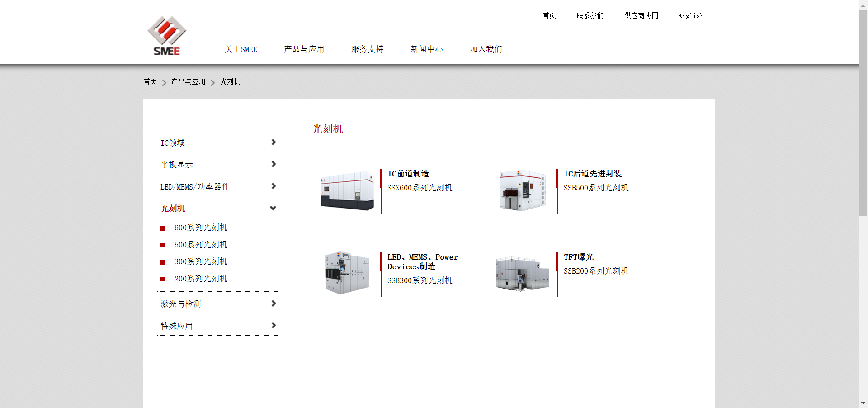Click red bullet beside 200系列光刻机

(163, 279)
